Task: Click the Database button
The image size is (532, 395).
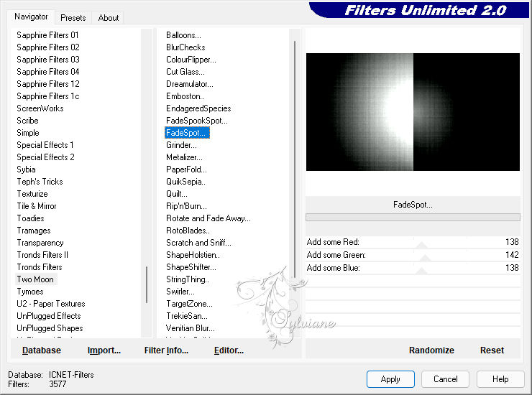Action: tap(42, 350)
